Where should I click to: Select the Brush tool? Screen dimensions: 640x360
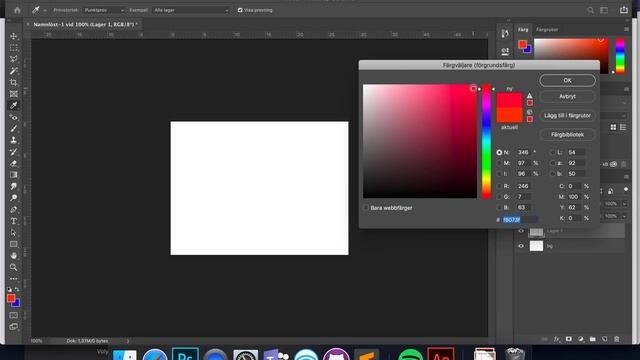point(13,129)
